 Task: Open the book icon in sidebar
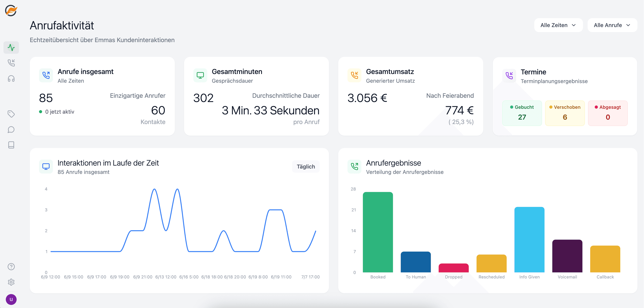[11, 145]
